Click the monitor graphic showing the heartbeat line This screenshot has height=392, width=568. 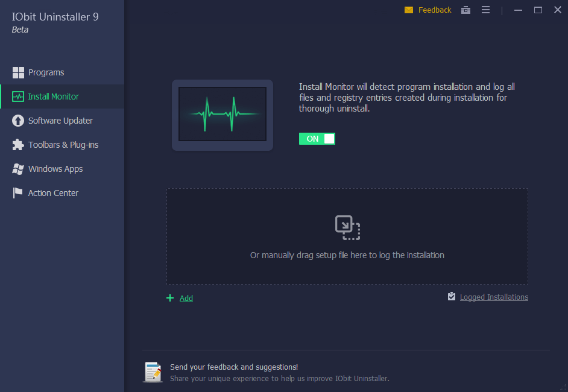point(222,115)
